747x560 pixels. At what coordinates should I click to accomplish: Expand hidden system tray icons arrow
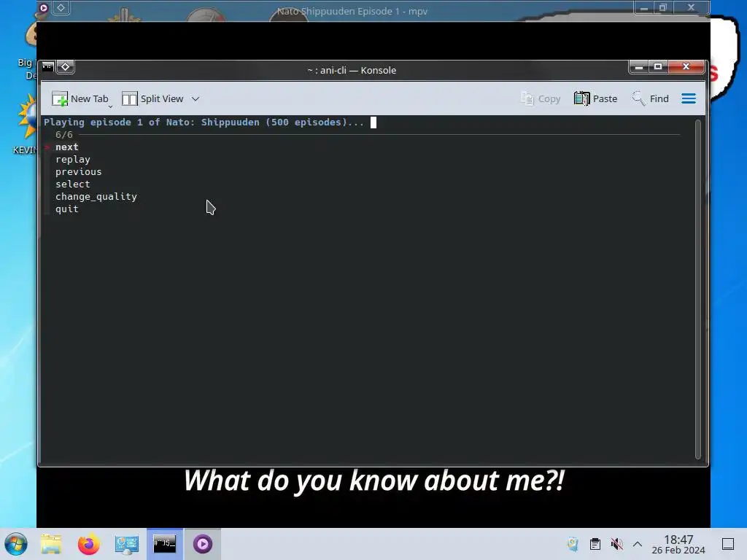coord(638,544)
